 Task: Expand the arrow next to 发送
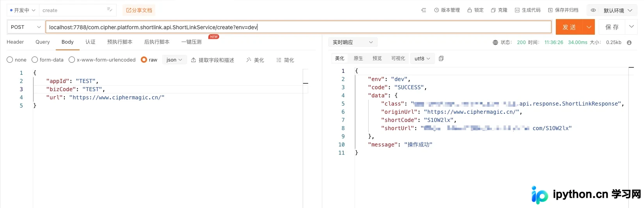coord(589,27)
